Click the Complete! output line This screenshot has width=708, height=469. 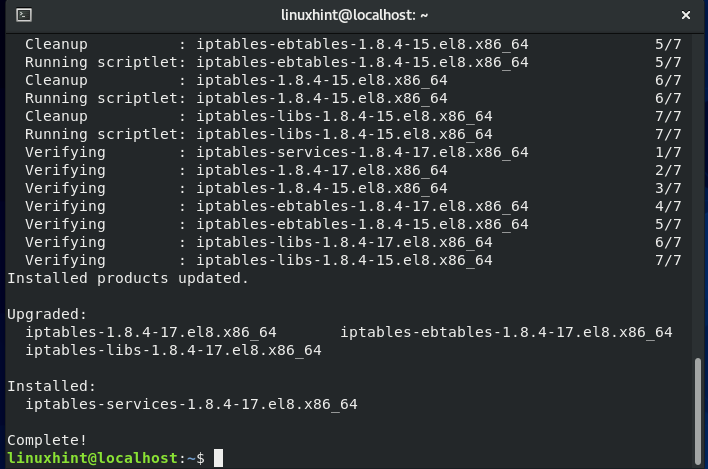(x=47, y=440)
